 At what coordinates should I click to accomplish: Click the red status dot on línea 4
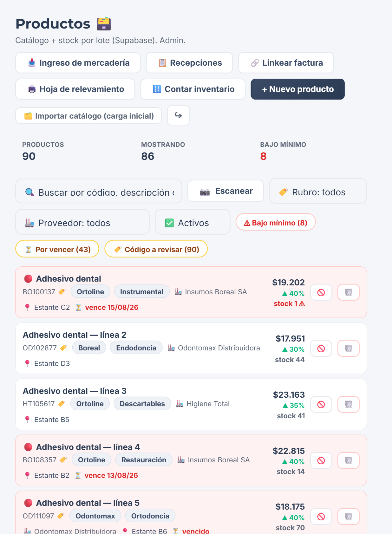click(x=28, y=447)
